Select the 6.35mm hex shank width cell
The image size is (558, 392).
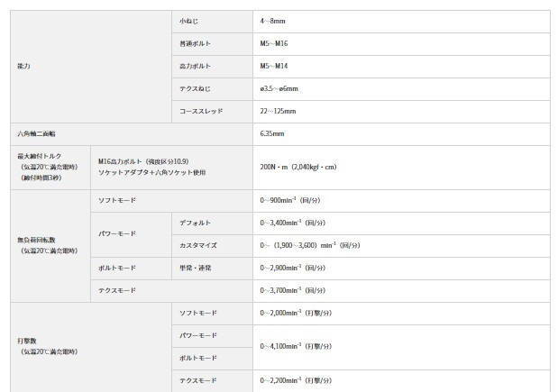click(x=401, y=134)
